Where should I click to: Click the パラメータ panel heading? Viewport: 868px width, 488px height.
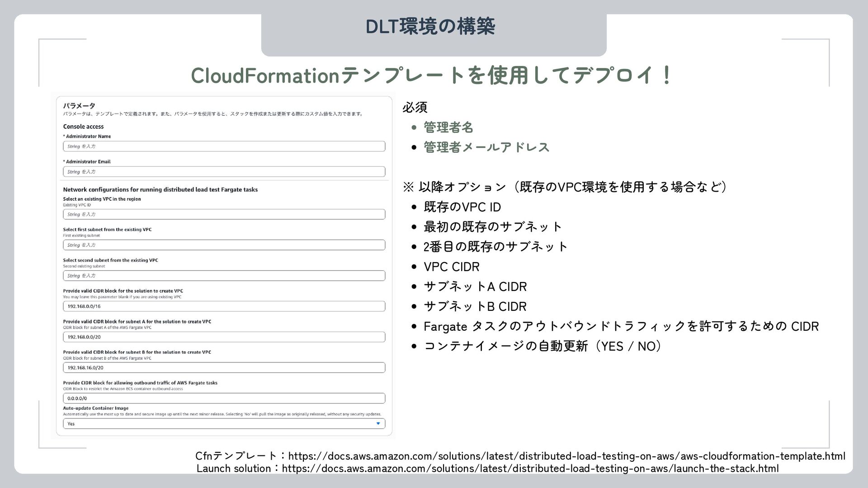point(79,106)
